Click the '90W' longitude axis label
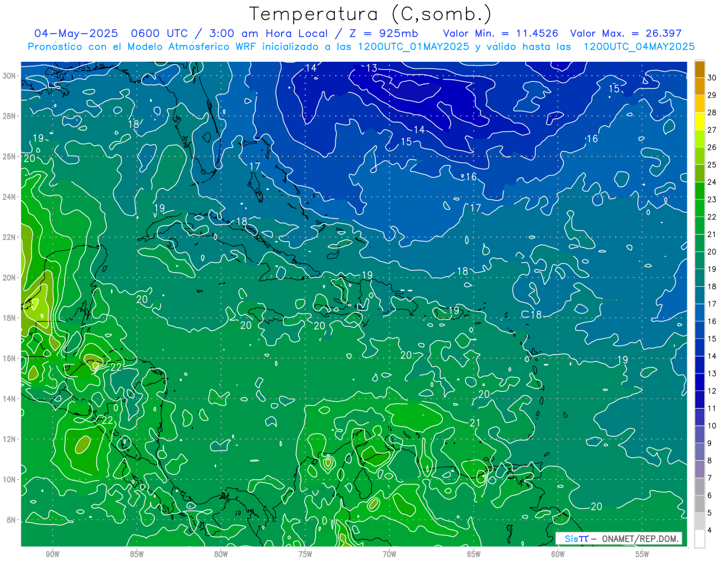 click(x=52, y=554)
